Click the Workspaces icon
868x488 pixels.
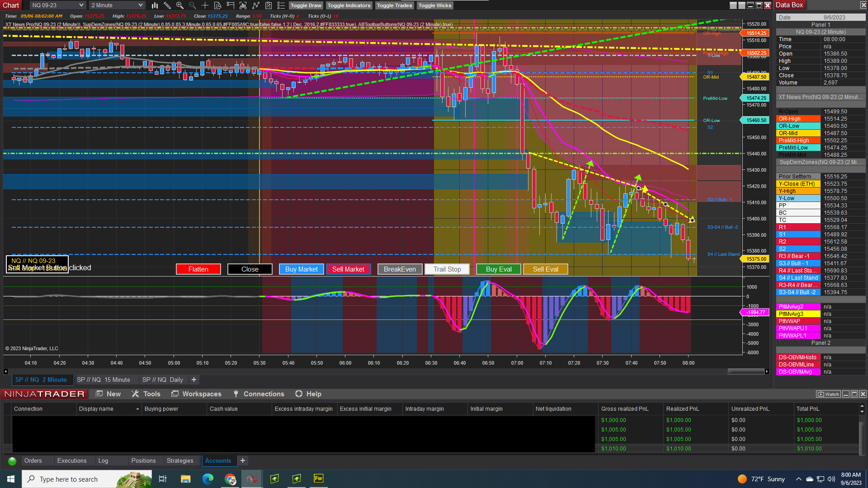click(x=175, y=394)
